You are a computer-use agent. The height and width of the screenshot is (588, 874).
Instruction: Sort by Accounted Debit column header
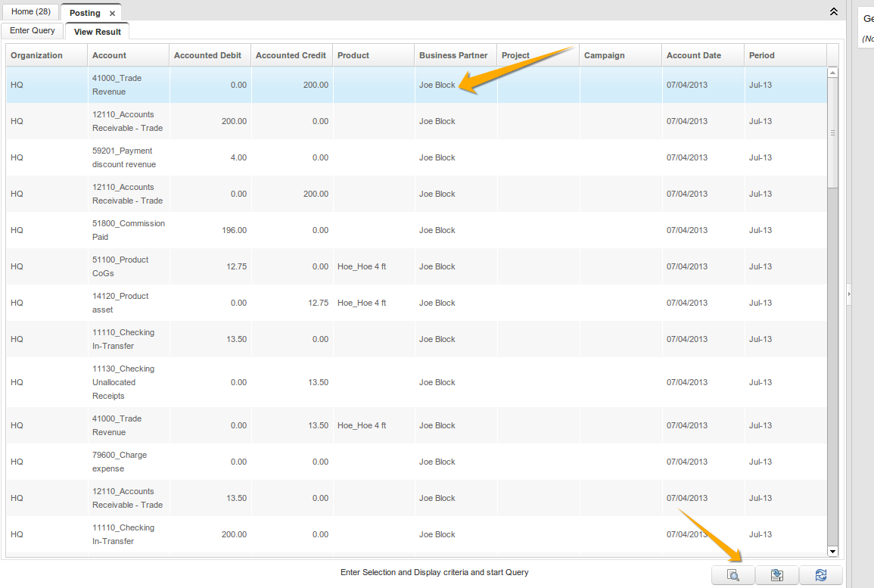coord(208,55)
